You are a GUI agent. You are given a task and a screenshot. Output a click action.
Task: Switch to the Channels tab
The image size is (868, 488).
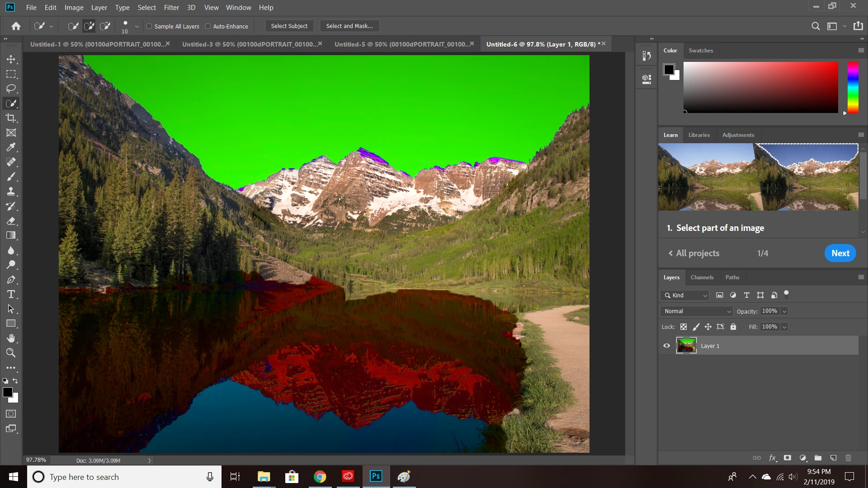coord(702,277)
